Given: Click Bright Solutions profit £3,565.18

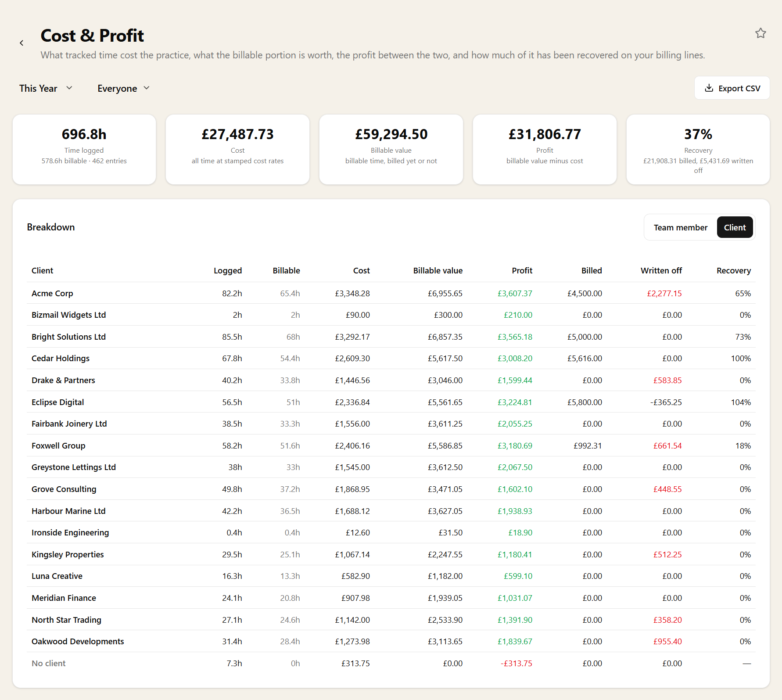Looking at the screenshot, I should (515, 337).
